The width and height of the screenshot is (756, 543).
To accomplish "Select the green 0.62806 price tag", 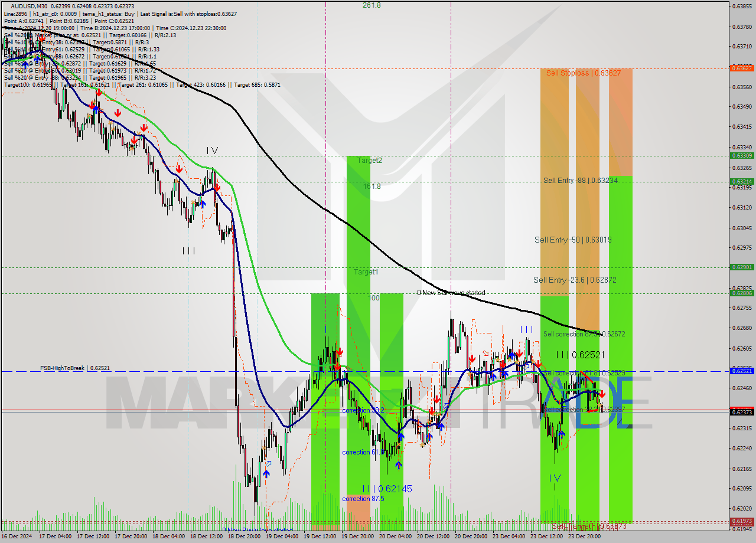I will pyautogui.click(x=742, y=293).
